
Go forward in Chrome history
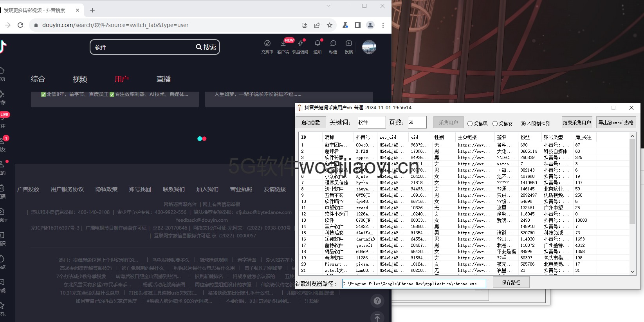8,25
